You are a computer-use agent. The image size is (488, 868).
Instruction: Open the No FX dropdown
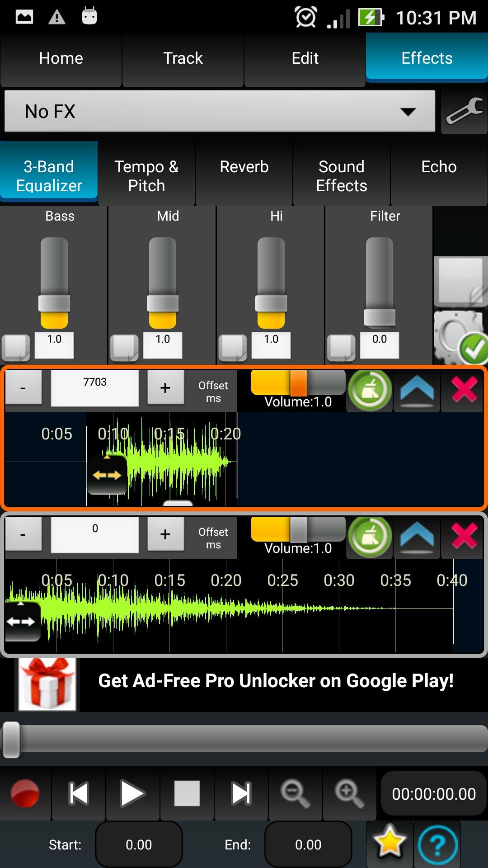pyautogui.click(x=220, y=111)
